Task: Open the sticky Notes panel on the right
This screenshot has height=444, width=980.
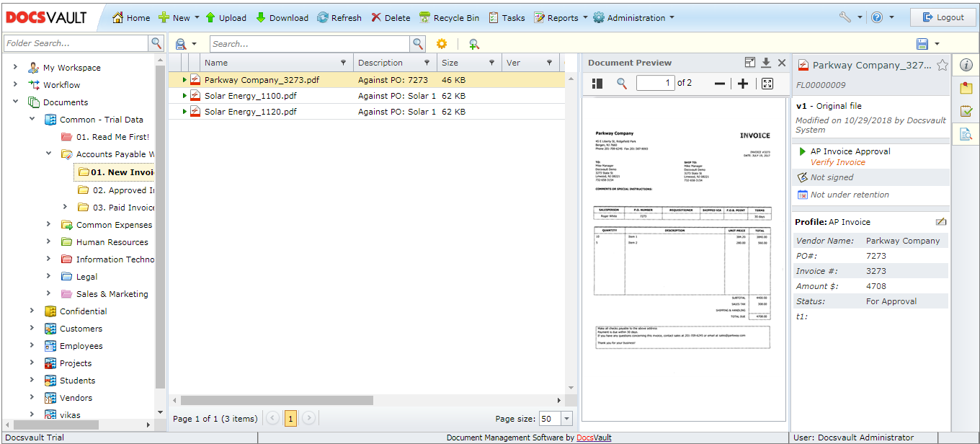Action: (966, 88)
